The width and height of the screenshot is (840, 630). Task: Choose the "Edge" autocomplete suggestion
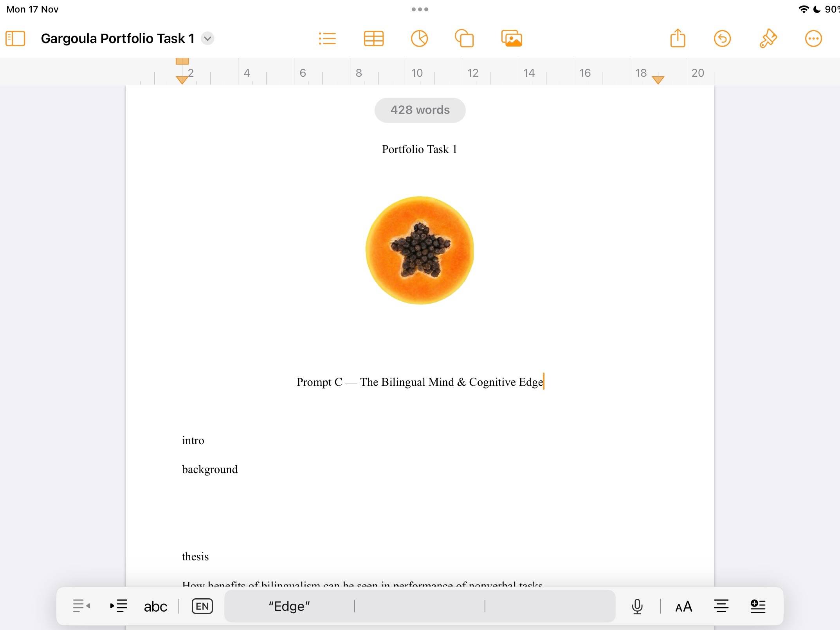[x=289, y=606]
